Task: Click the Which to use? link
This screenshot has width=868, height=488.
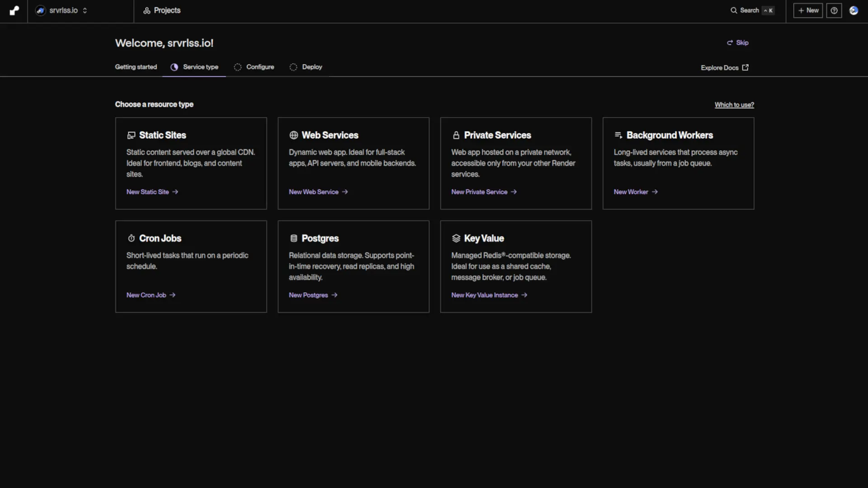Action: tap(734, 105)
